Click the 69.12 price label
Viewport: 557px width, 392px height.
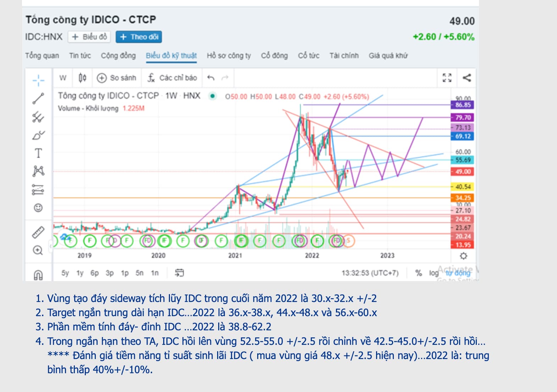coord(463,136)
